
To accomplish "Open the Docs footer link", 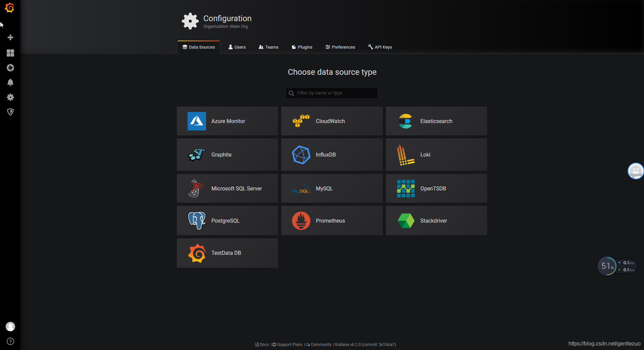I will point(262,345).
